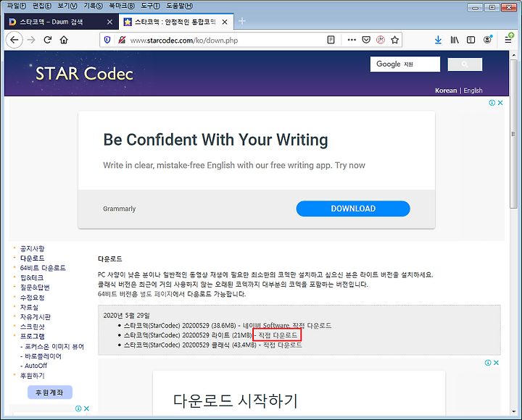Click 네이버 Software link for 38.6MB version
The height and width of the screenshot is (420, 522).
click(266, 326)
